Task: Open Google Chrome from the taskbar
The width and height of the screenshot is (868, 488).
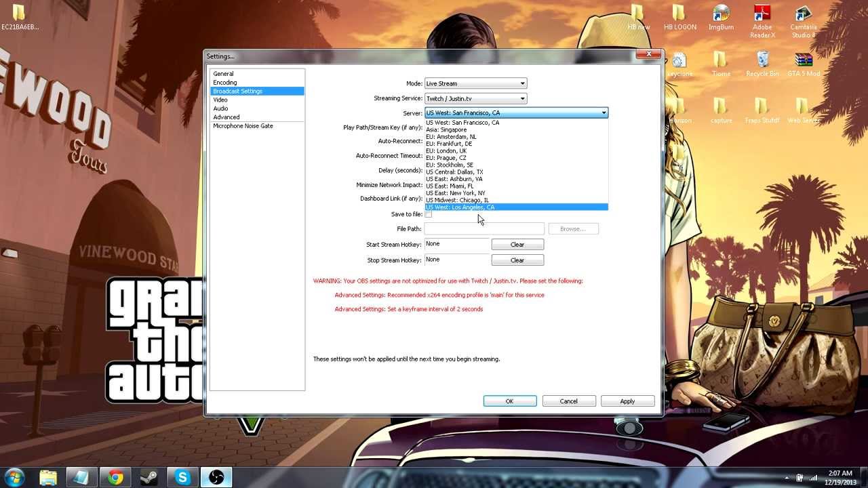Action: point(116,477)
